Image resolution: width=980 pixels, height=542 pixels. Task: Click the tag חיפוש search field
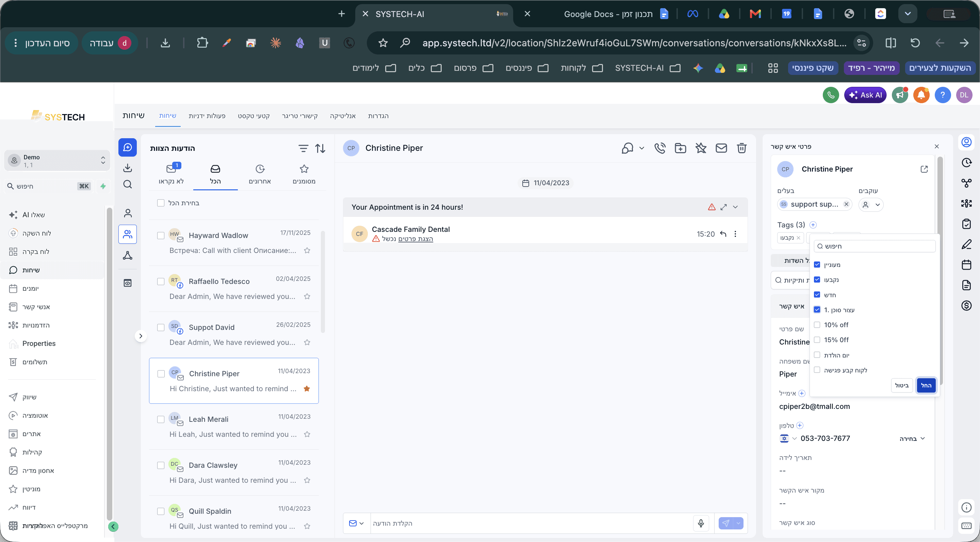(875, 246)
